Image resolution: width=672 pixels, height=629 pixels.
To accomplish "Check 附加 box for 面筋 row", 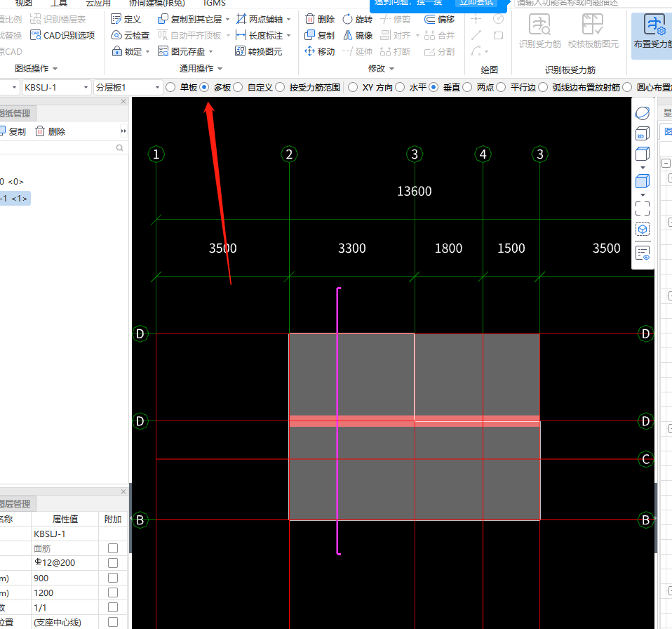I will point(113,548).
